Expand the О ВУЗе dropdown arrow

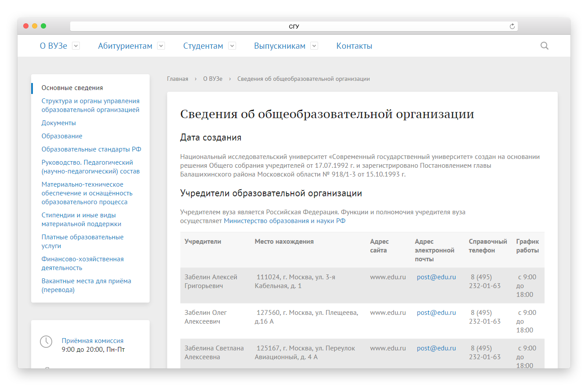click(x=76, y=46)
